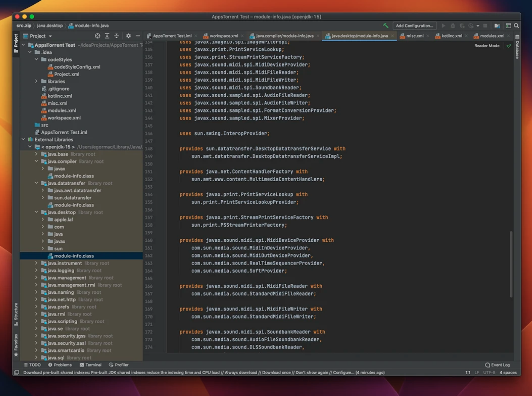Viewport: 532px width, 396px height.
Task: Click the Run with Coverage icon
Action: click(463, 26)
